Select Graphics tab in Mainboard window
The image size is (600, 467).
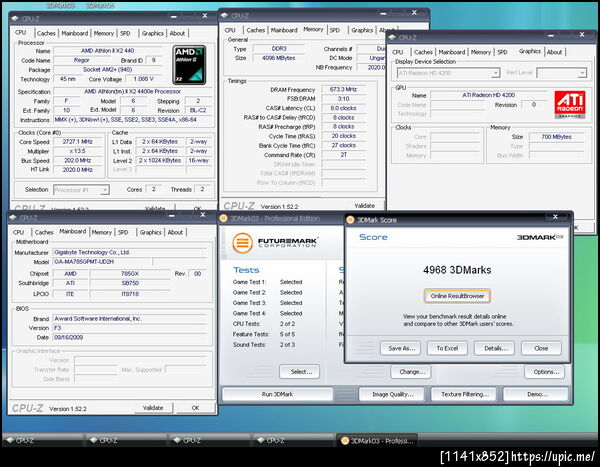(150, 232)
